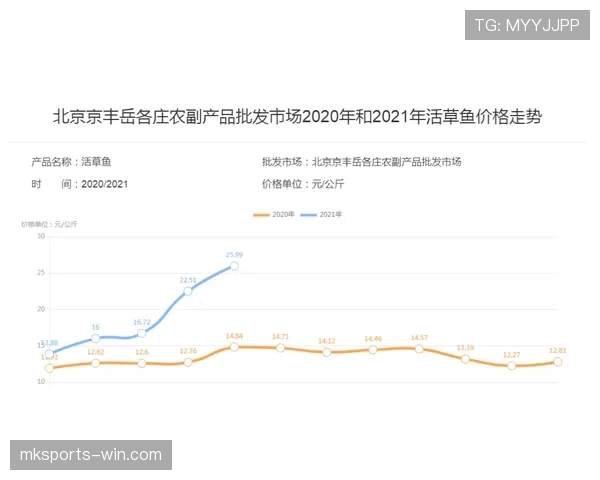Select the 2020 data point labeled 12.6
This screenshot has height=480, width=600.
pos(142,363)
